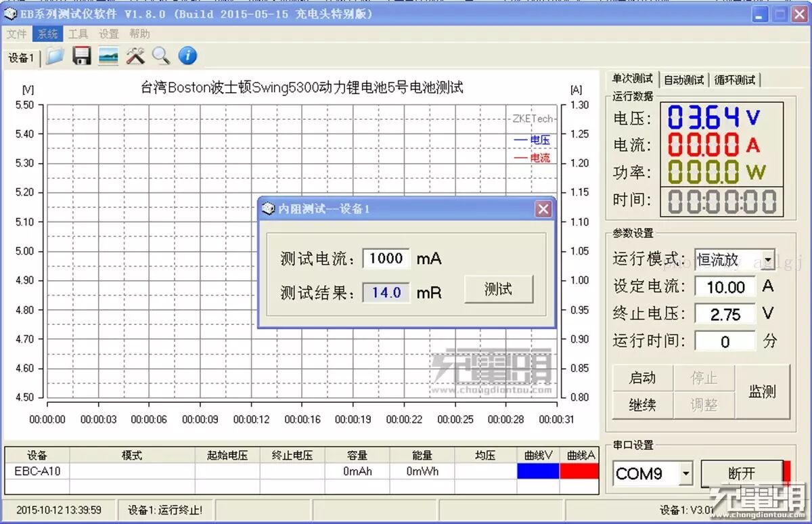Click the time readout 00:00:00
The width and height of the screenshot is (812, 524).
coord(722,201)
